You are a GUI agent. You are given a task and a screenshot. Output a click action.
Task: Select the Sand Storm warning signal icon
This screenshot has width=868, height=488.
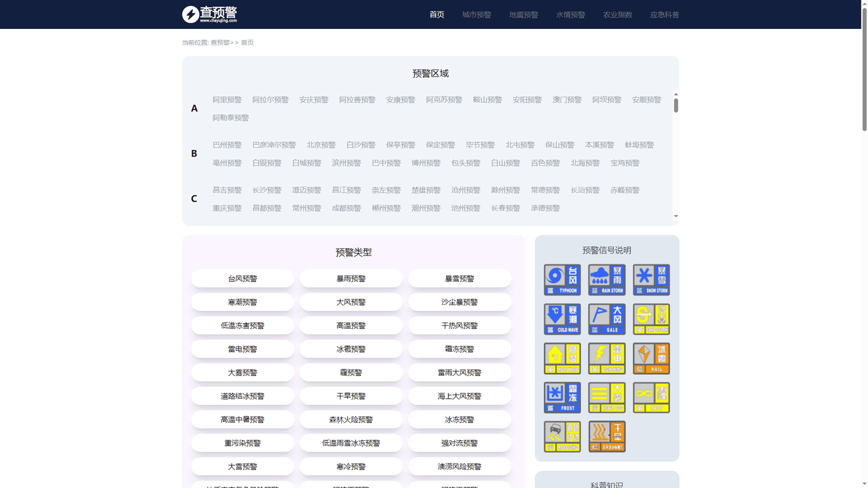tap(652, 319)
